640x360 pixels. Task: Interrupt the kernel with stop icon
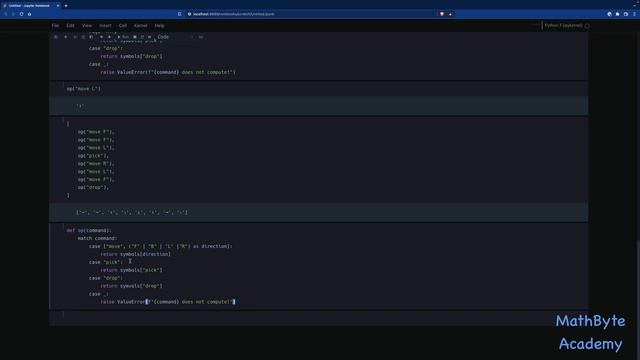tap(135, 37)
